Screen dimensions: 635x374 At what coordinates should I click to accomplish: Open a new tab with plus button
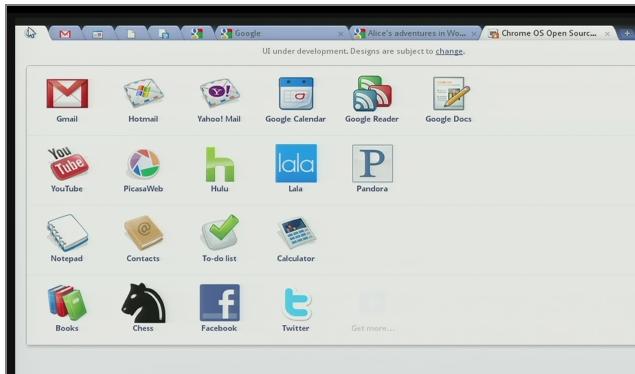627,34
